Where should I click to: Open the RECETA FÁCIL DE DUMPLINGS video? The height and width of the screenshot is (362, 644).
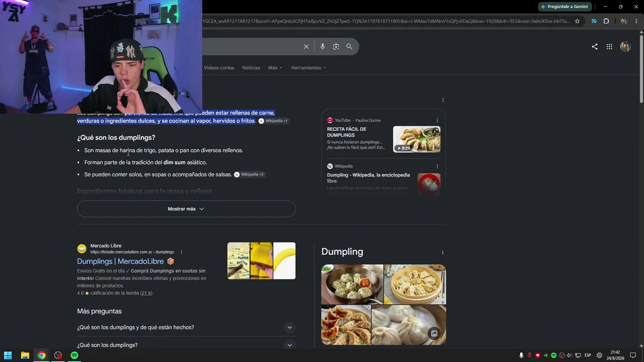[x=347, y=132]
